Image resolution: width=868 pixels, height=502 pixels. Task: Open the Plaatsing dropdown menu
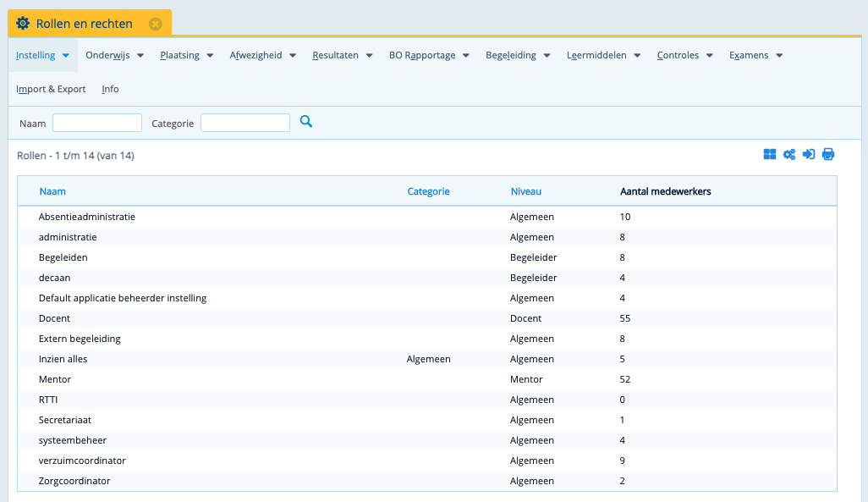coord(187,55)
